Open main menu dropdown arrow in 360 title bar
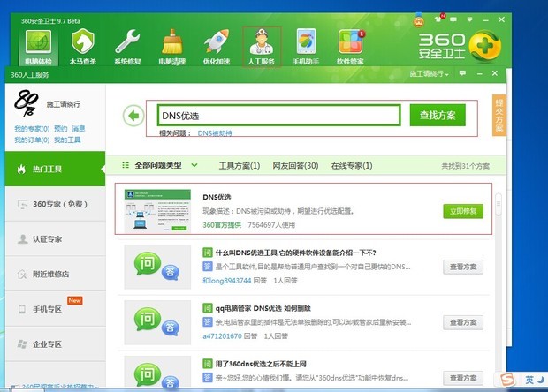This screenshot has width=548, height=392. click(x=469, y=19)
